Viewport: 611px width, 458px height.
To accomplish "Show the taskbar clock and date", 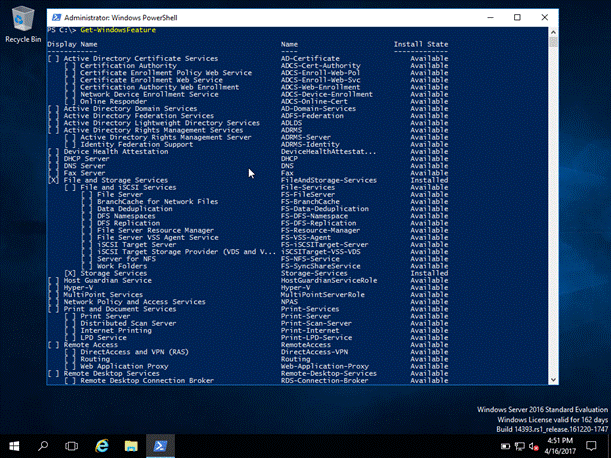I will point(560,446).
